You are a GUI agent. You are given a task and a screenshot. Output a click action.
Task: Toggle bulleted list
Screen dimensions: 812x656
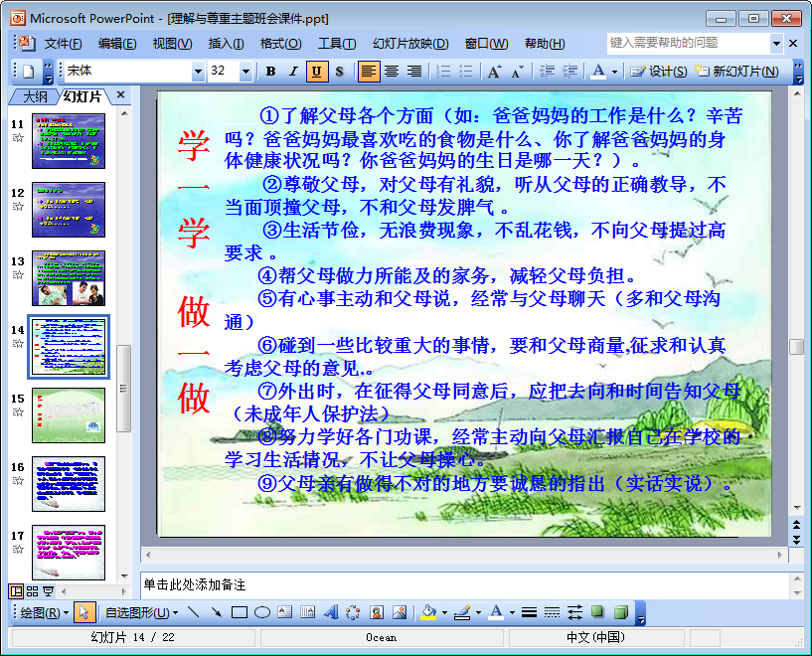pos(466,72)
